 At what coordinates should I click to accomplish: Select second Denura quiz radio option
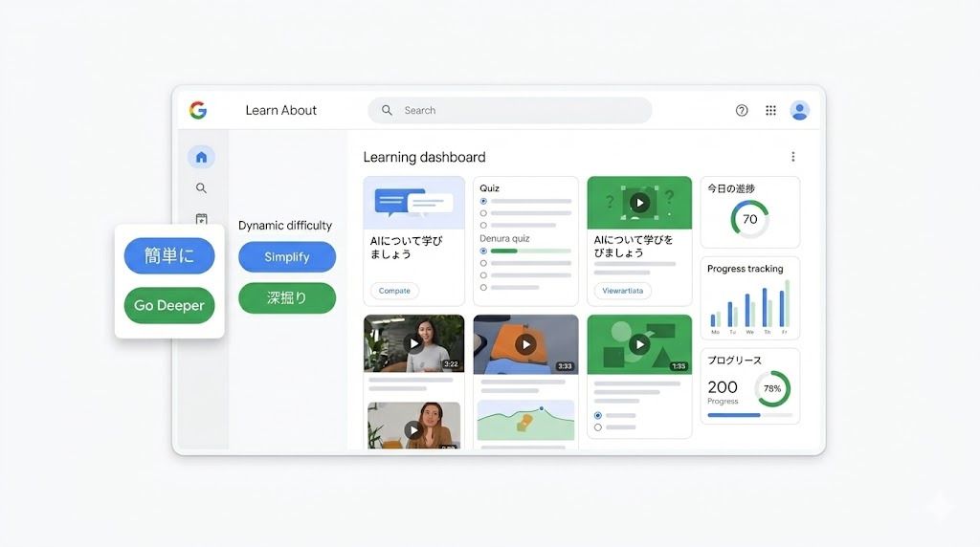483,263
